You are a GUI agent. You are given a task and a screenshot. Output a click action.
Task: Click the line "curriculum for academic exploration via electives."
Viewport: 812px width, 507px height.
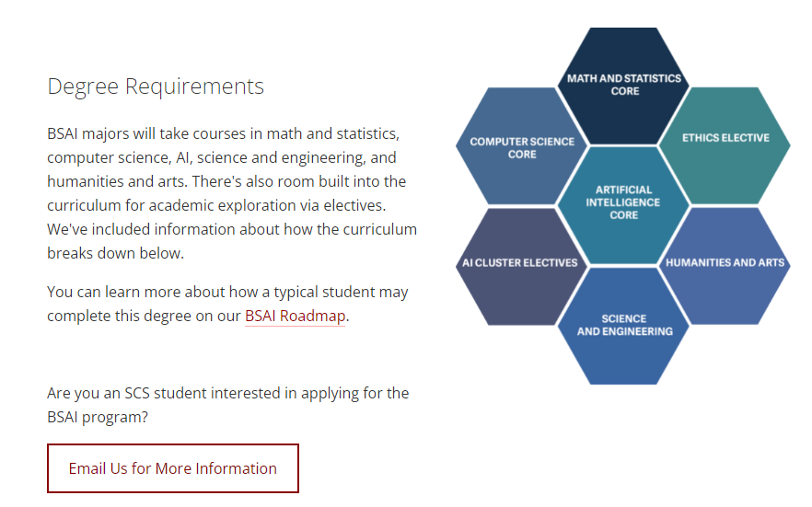[x=216, y=206]
